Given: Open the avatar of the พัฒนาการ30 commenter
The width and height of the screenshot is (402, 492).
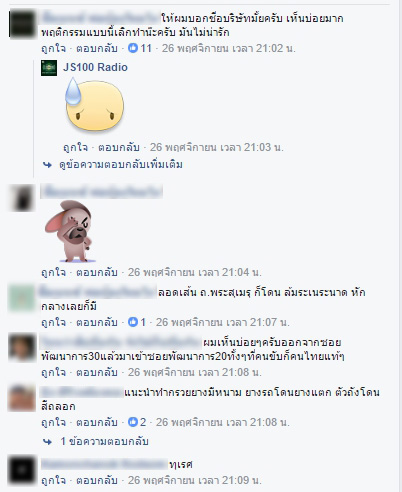Looking at the screenshot, I should click(22, 348).
